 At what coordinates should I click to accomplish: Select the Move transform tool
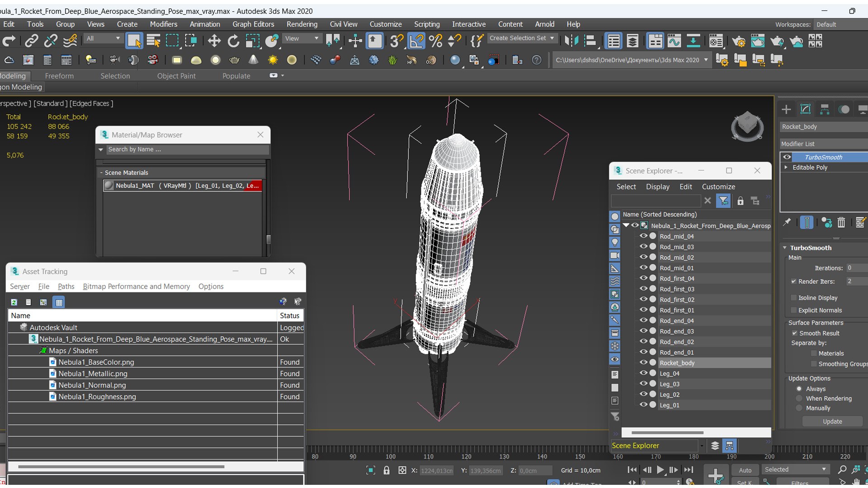(x=214, y=41)
